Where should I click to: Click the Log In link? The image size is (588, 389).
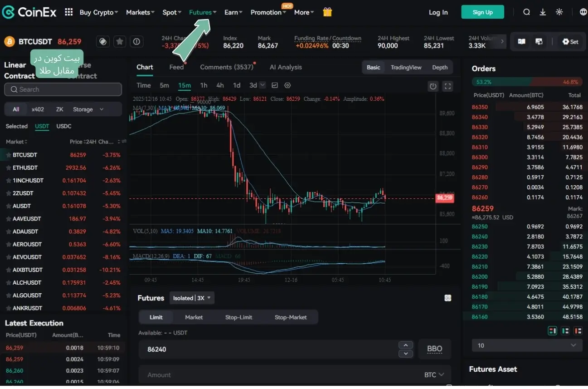[x=438, y=12]
